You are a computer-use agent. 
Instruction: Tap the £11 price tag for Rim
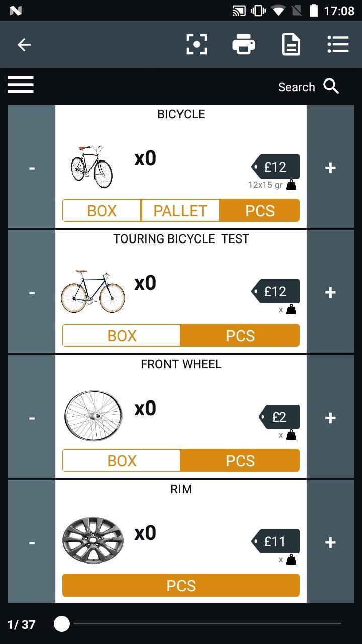pos(276,541)
